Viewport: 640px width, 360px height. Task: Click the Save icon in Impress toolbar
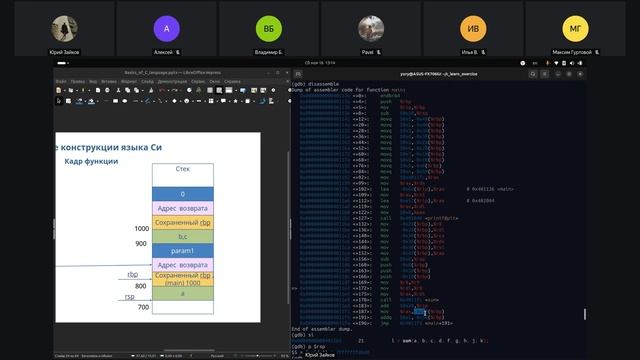(x=83, y=90)
